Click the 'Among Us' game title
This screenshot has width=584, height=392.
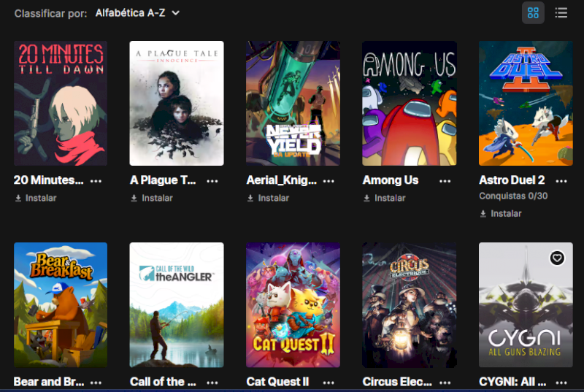coord(391,180)
